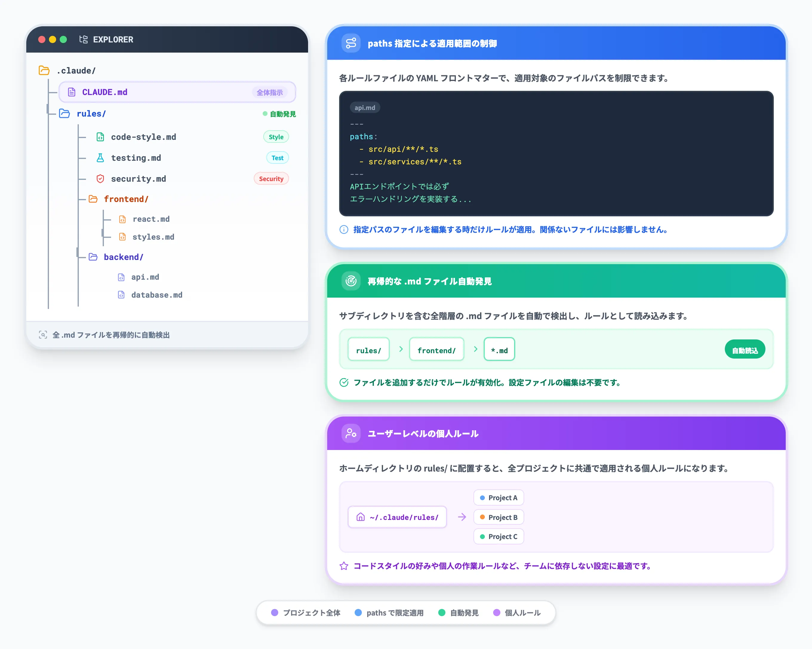Click the flask icon beside testing.md

tap(100, 158)
